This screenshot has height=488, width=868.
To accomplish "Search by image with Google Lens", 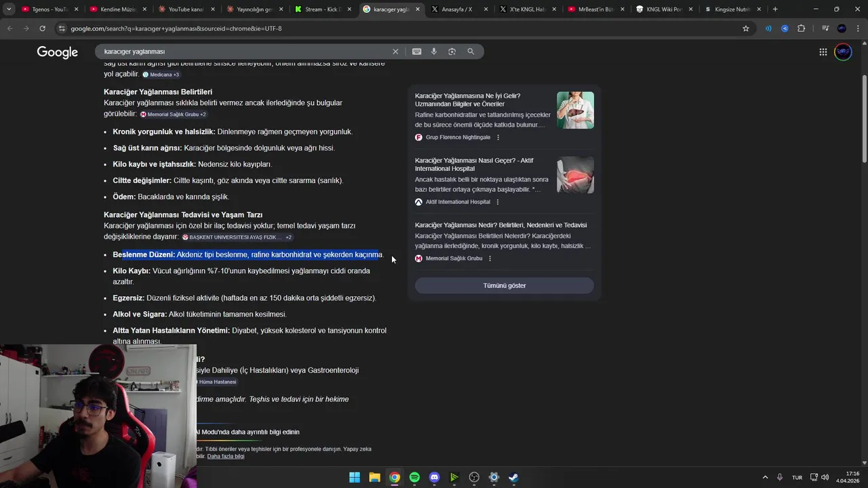I will coord(452,52).
